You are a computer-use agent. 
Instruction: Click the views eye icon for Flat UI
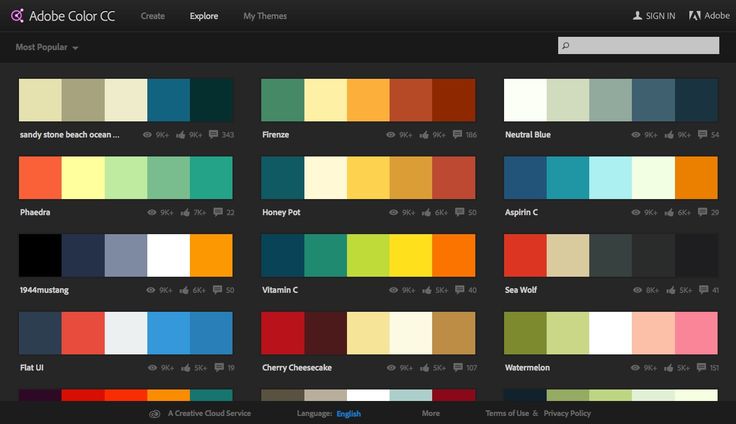pos(153,368)
